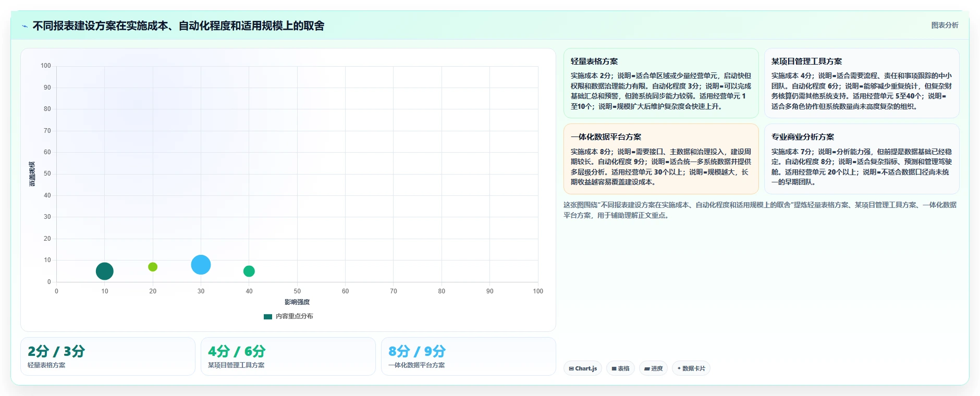Image resolution: width=980 pixels, height=396 pixels.
Task: Toggle the 内容重点分布 legend item
Action: coord(288,316)
